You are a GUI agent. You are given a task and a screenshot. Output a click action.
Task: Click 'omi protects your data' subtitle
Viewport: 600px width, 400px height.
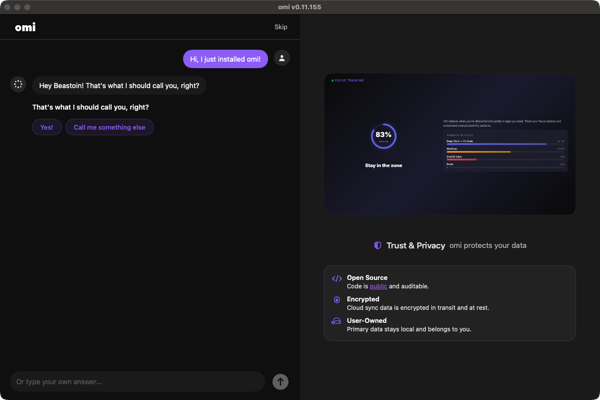(488, 245)
